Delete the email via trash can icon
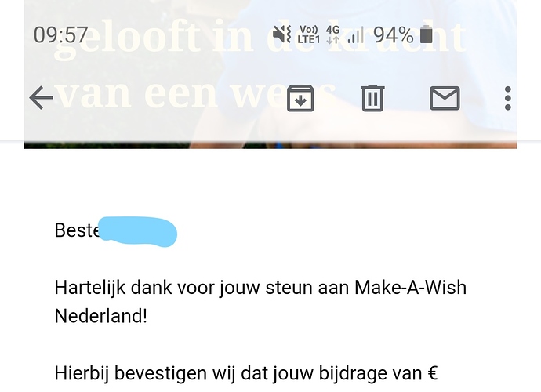541x392 pixels. pyautogui.click(x=372, y=98)
